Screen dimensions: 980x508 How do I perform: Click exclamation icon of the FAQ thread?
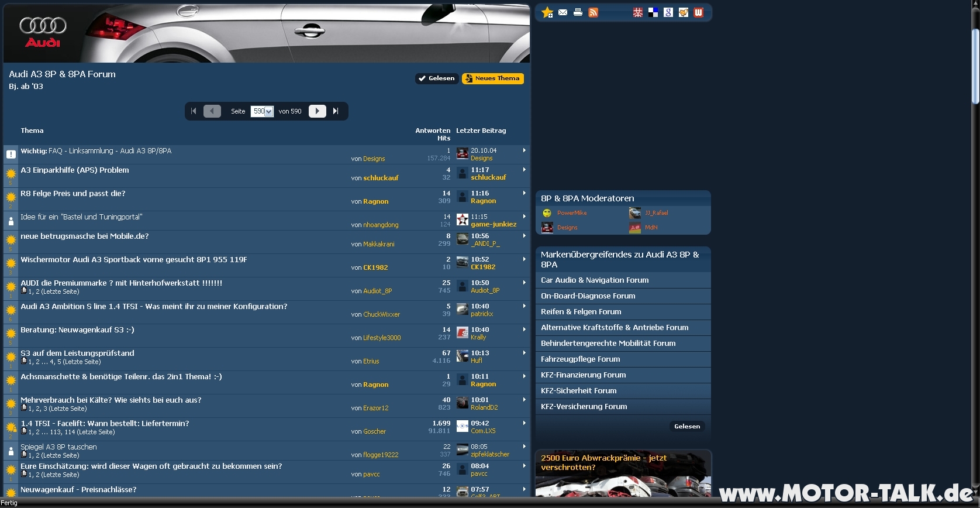tap(11, 155)
